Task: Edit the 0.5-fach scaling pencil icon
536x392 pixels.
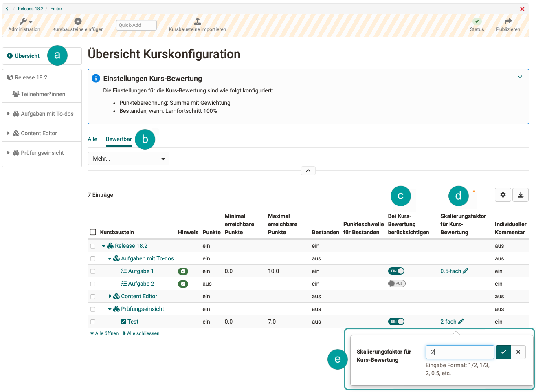Action: coord(466,271)
